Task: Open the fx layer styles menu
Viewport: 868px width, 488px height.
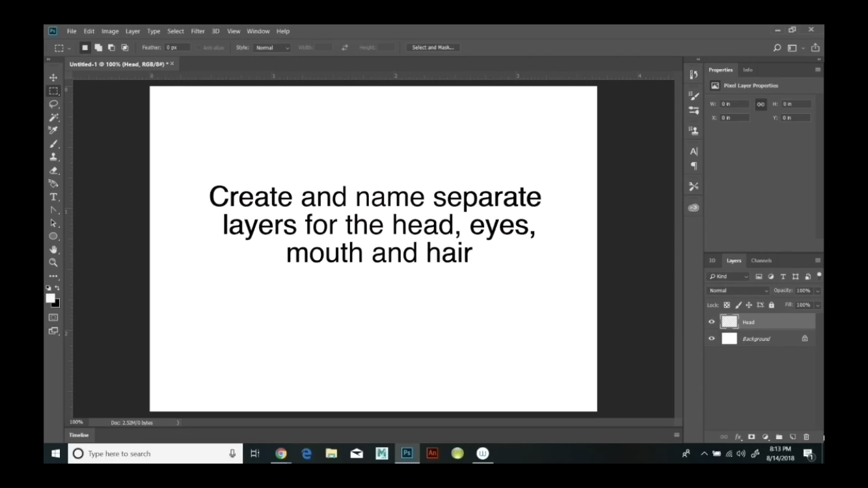Action: click(737, 437)
